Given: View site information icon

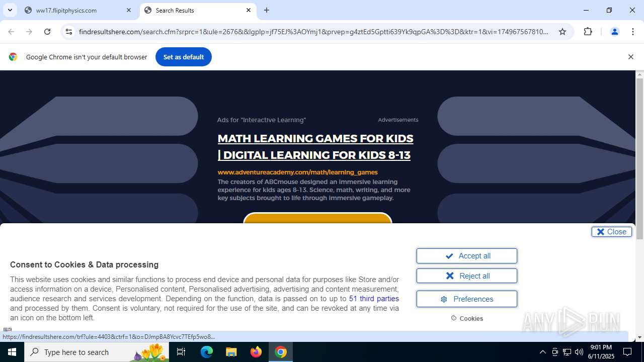Looking at the screenshot, I should pyautogui.click(x=69, y=32).
